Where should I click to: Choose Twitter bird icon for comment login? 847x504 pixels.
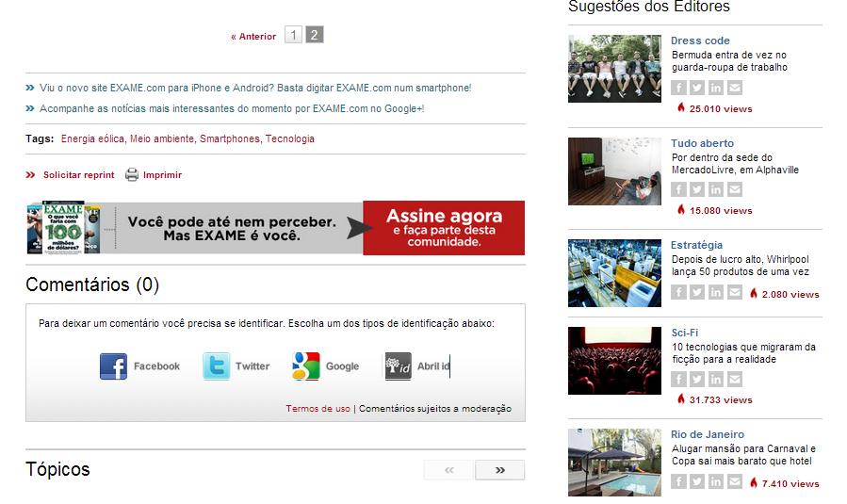216,366
